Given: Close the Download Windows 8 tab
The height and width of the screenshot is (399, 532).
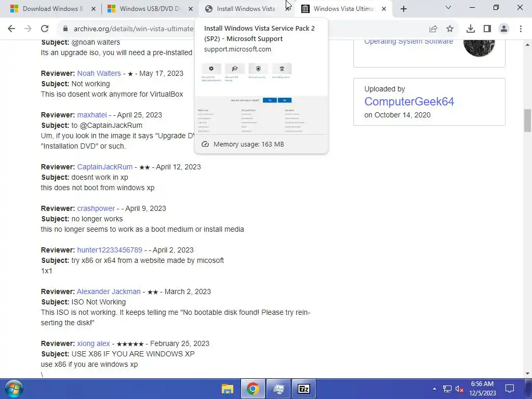Looking at the screenshot, I should pos(94,9).
